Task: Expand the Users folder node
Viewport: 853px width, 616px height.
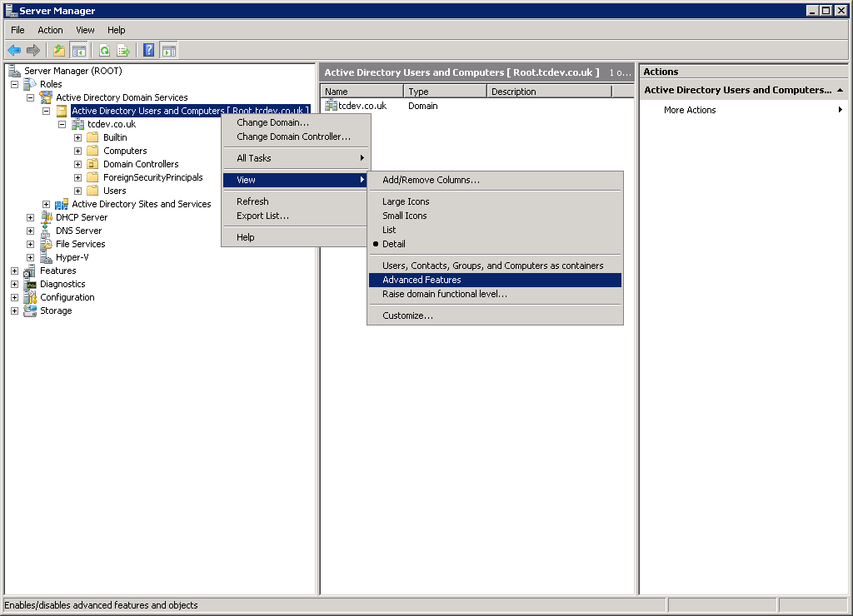Action: point(77,191)
